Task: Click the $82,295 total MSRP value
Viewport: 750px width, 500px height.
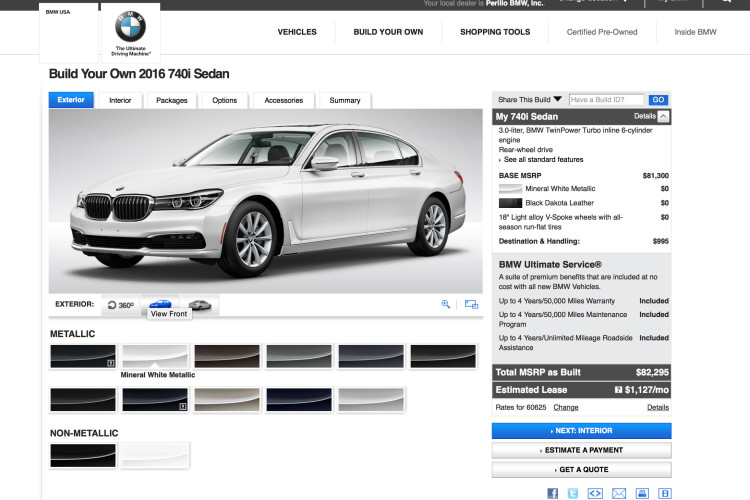Action: [x=652, y=372]
